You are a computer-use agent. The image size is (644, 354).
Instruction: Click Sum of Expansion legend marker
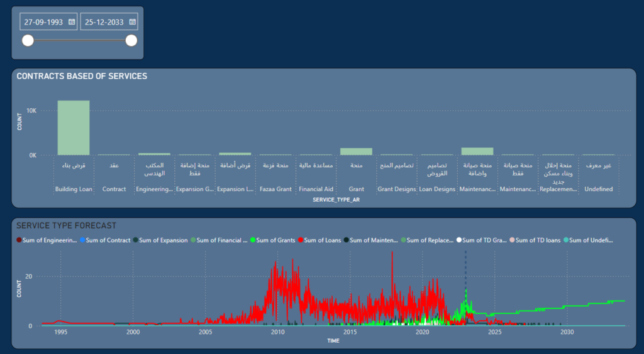point(135,240)
